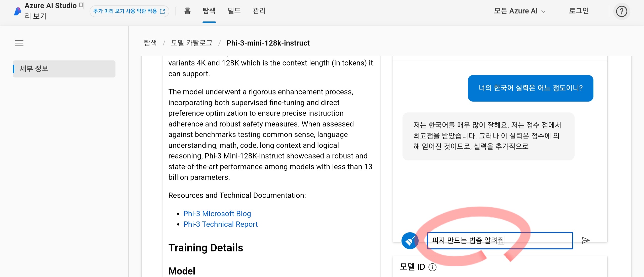Click the 로그인 button

[x=579, y=11]
